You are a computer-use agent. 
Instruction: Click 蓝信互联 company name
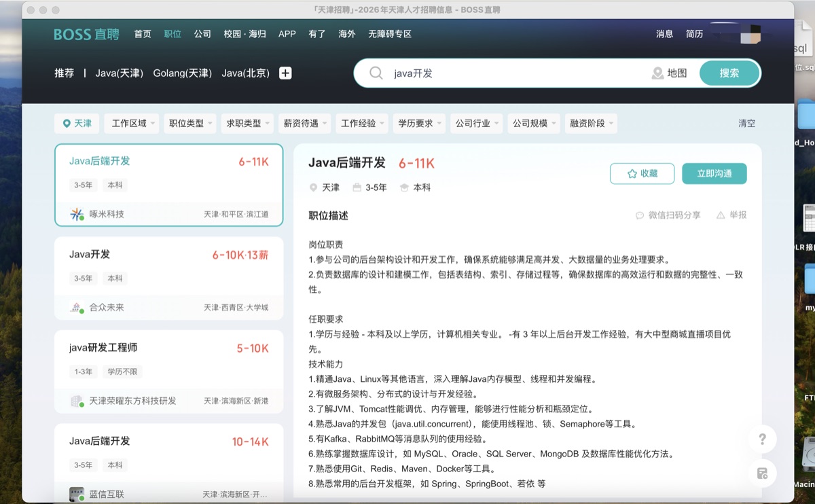pyautogui.click(x=107, y=494)
